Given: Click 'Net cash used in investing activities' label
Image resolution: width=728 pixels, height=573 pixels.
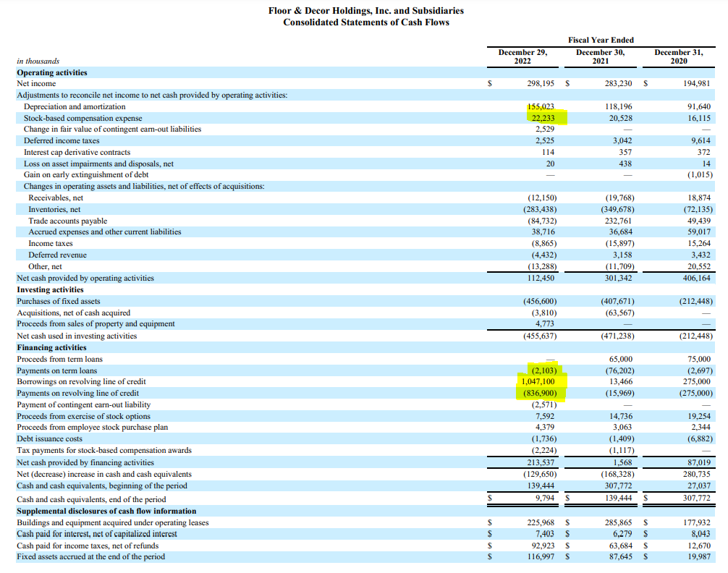Looking at the screenshot, I should (x=77, y=336).
